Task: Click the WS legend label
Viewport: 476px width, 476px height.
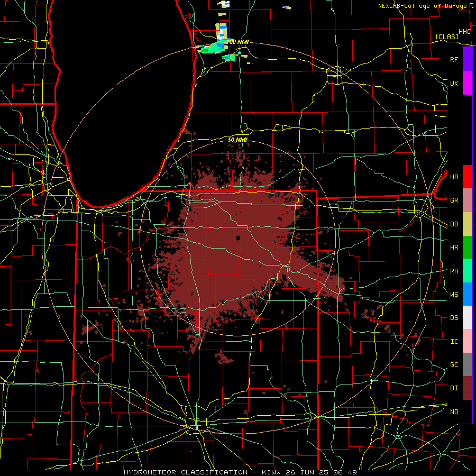Action: pos(454,294)
